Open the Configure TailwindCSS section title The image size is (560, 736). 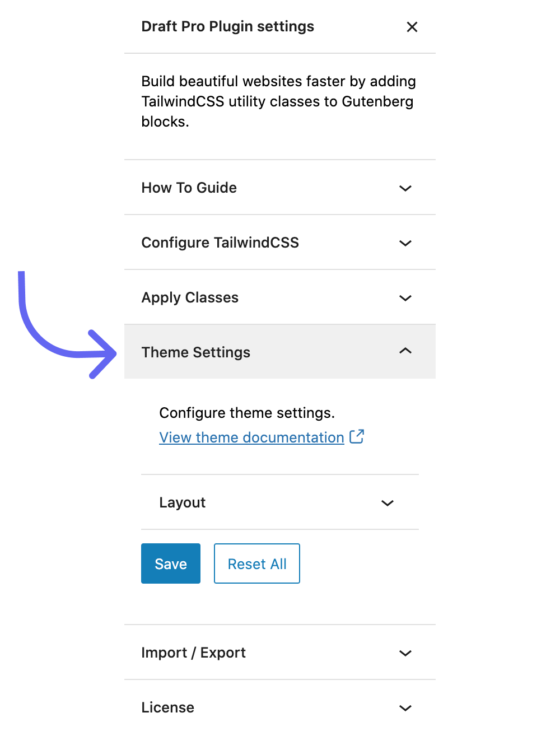(x=220, y=243)
